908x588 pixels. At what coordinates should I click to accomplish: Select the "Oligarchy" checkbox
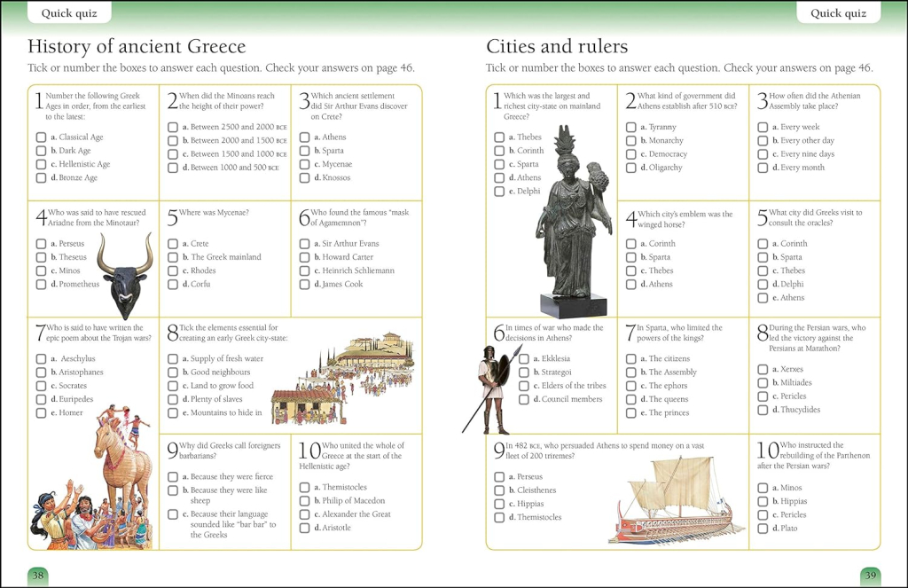tap(631, 168)
